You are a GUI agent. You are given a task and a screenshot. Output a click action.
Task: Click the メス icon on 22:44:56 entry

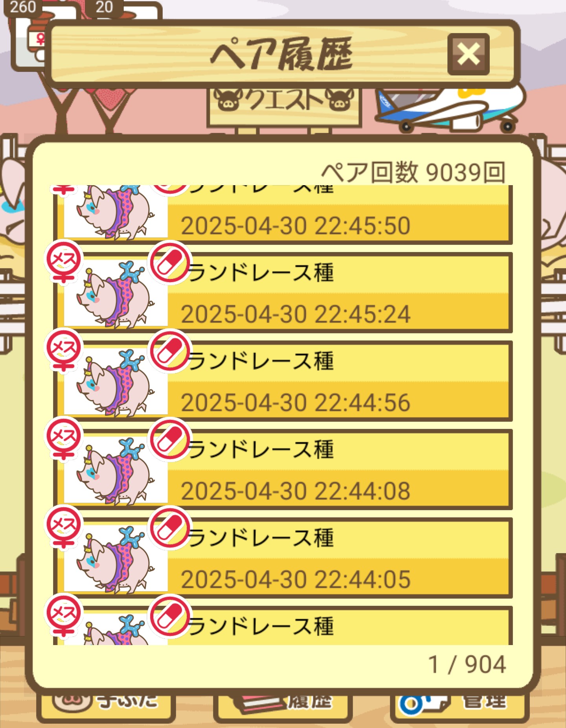(x=63, y=349)
